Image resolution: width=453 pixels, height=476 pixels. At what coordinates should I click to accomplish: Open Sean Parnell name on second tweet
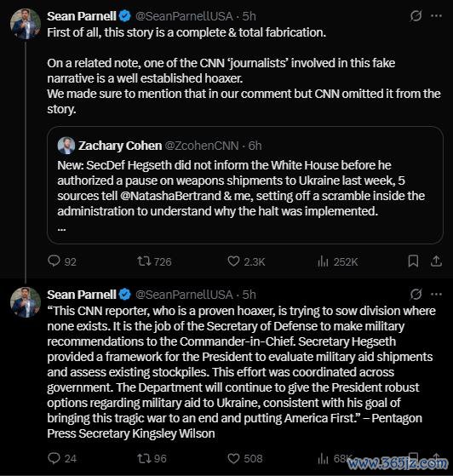(82, 295)
